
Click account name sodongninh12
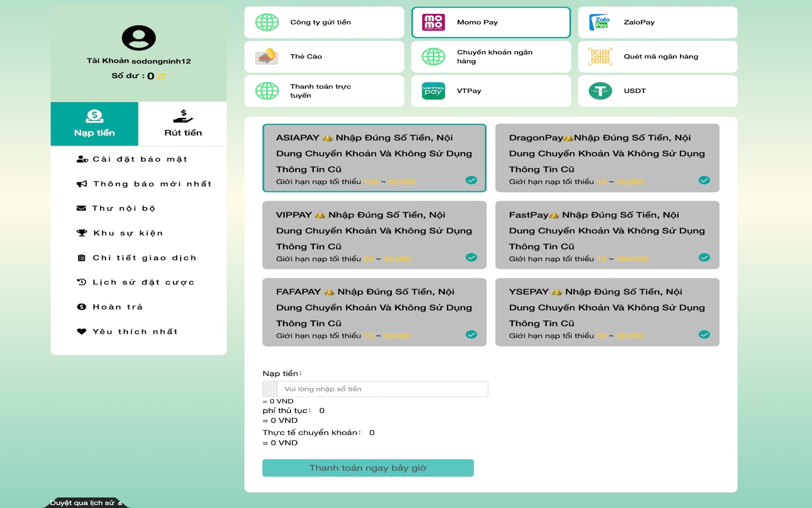tap(161, 61)
